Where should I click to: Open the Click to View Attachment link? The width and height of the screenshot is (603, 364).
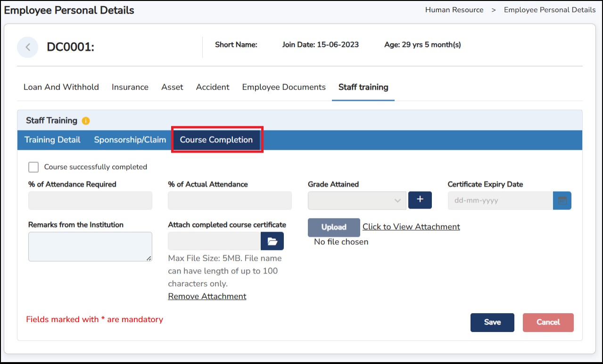(411, 227)
